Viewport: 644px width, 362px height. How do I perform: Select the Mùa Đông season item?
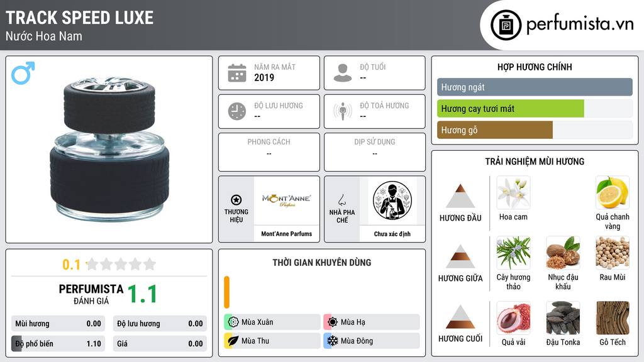tap(372, 341)
